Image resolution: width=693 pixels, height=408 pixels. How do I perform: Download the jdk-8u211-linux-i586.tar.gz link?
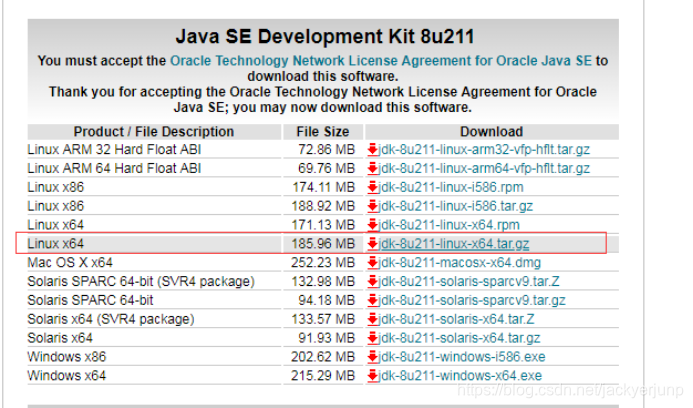click(456, 206)
